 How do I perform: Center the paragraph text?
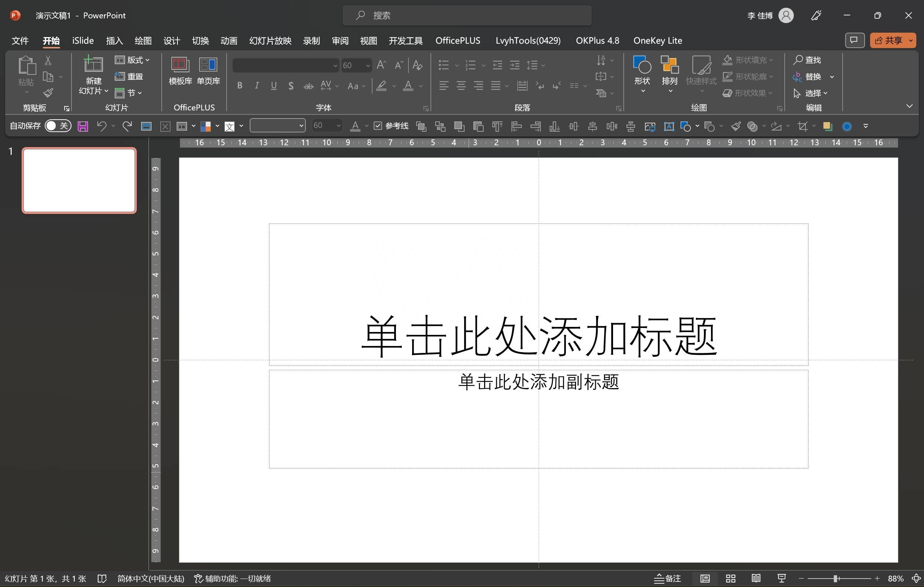461,85
